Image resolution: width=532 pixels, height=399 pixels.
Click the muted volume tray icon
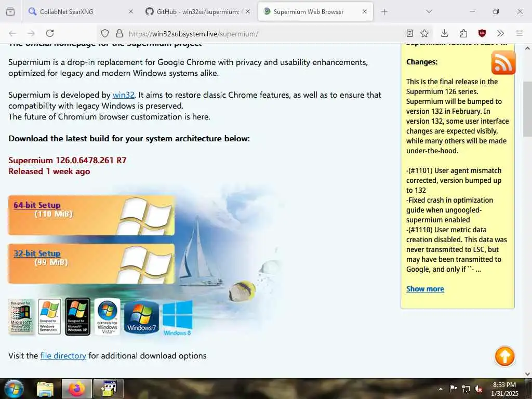tap(478, 389)
